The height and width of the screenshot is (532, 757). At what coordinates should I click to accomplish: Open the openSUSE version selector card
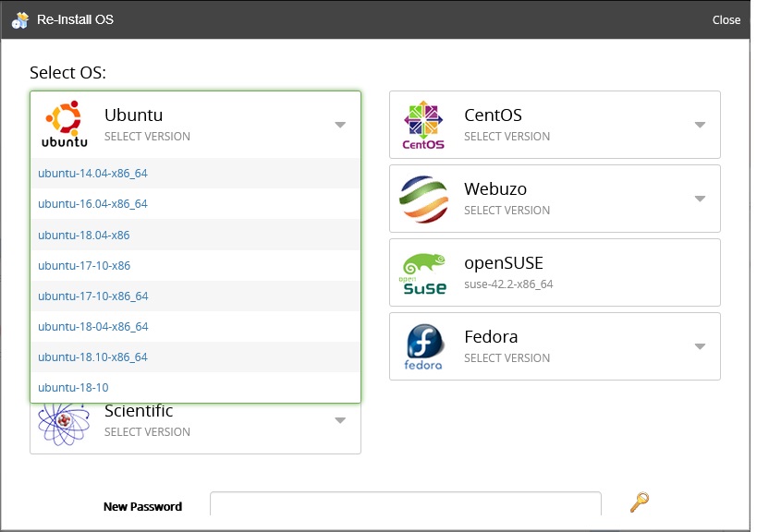(555, 272)
